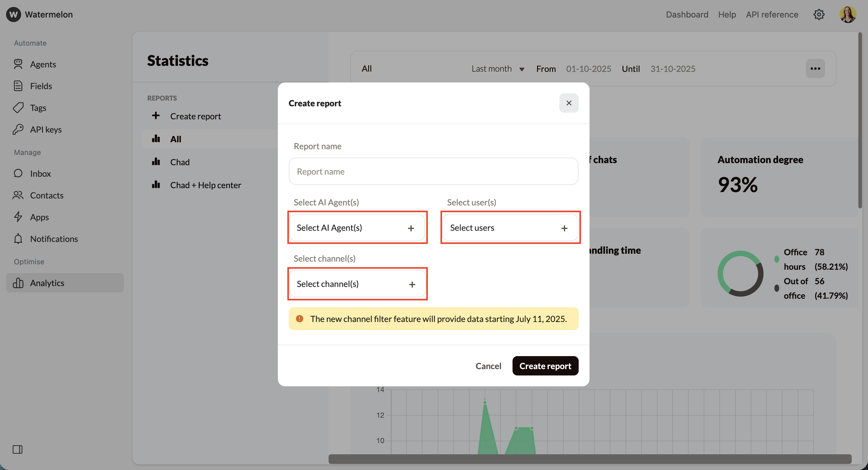Viewport: 868px width, 470px height.
Task: Click the Watermelon logo
Action: [14, 14]
